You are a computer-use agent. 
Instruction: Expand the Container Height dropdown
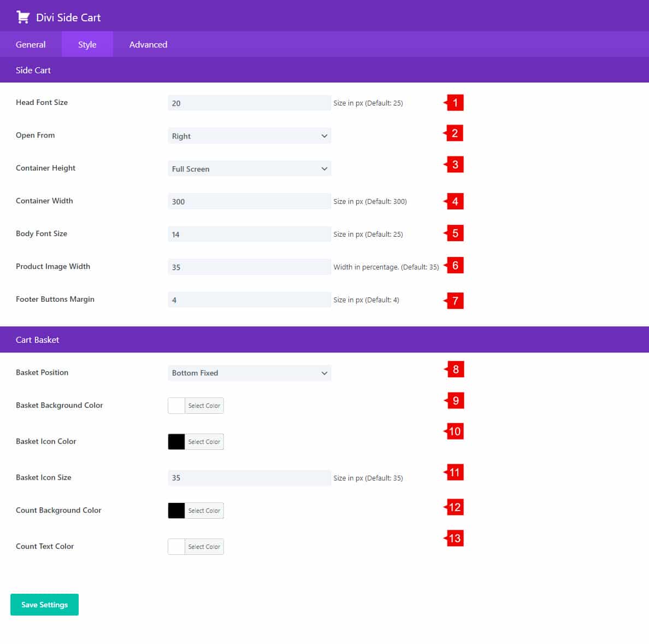(249, 169)
